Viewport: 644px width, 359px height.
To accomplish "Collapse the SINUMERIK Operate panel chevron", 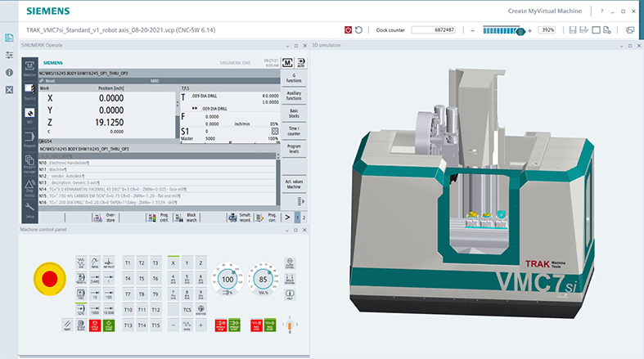I will [287, 46].
